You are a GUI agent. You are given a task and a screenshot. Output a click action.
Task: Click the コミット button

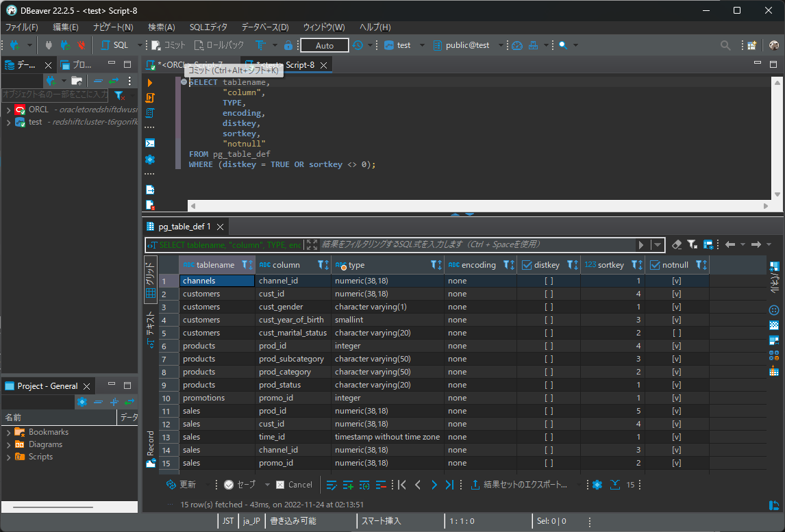(x=169, y=45)
